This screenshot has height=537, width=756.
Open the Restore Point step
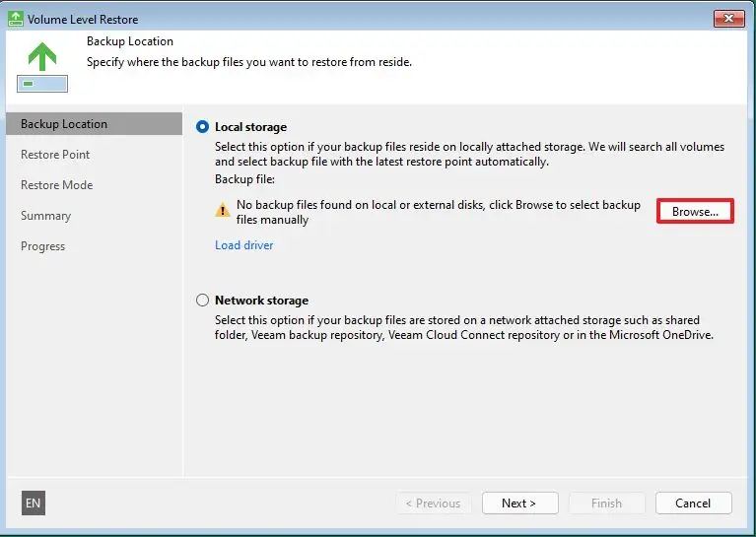tap(55, 155)
